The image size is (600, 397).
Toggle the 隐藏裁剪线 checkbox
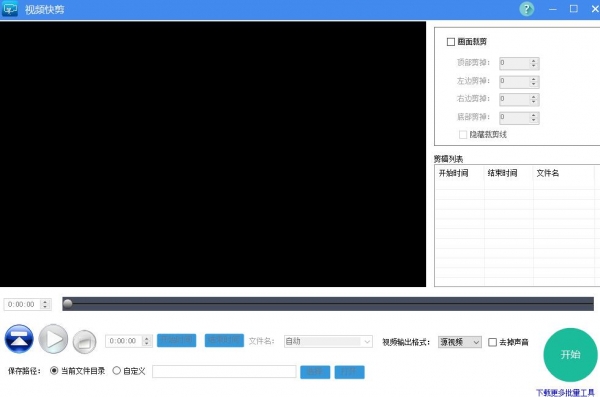coord(463,134)
